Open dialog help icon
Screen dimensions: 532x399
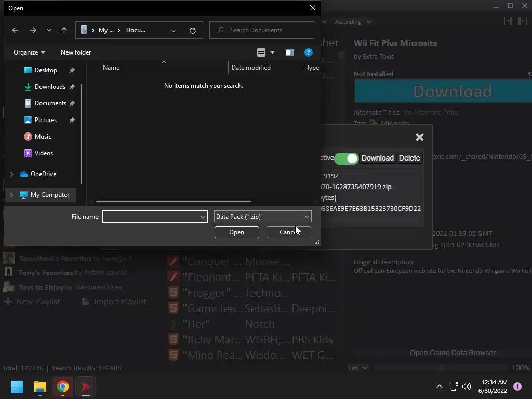308,52
